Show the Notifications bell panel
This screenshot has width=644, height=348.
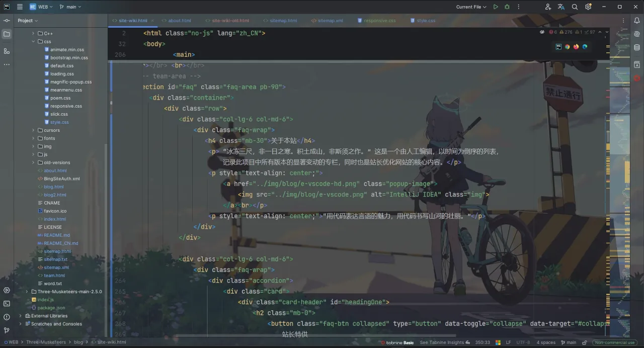pyautogui.click(x=637, y=21)
